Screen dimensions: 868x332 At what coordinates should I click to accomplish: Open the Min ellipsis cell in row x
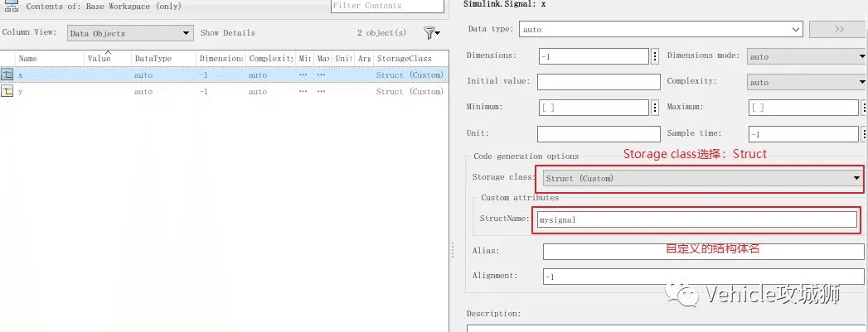pos(303,75)
